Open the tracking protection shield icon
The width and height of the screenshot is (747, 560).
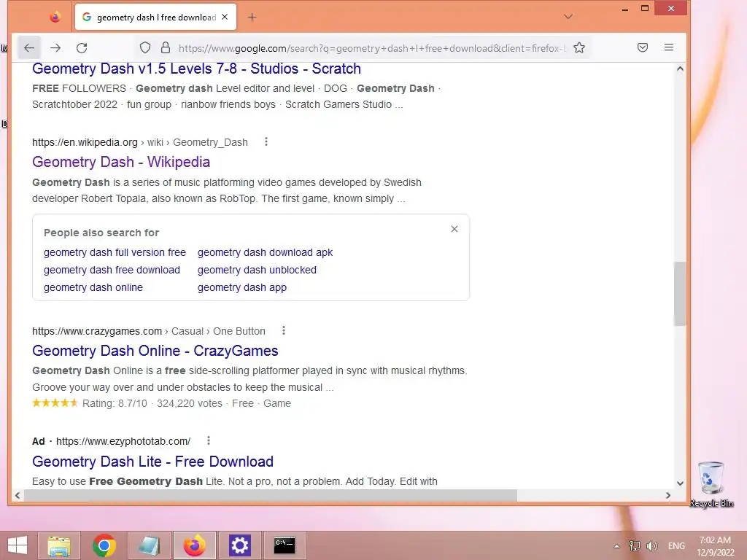(x=145, y=47)
